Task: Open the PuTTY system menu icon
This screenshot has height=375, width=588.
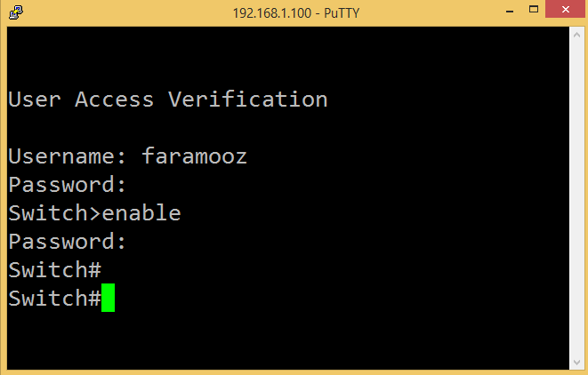Action: click(16, 12)
